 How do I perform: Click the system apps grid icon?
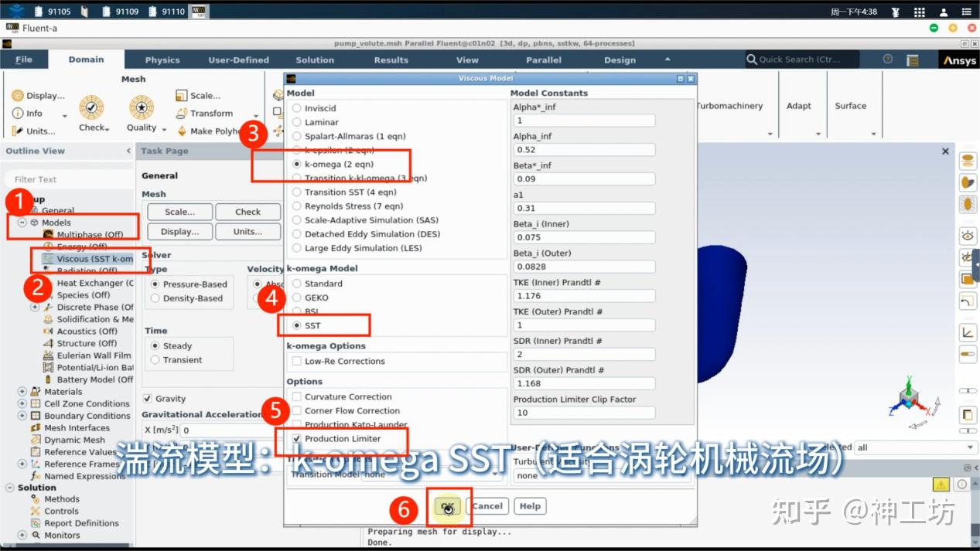coord(920,12)
